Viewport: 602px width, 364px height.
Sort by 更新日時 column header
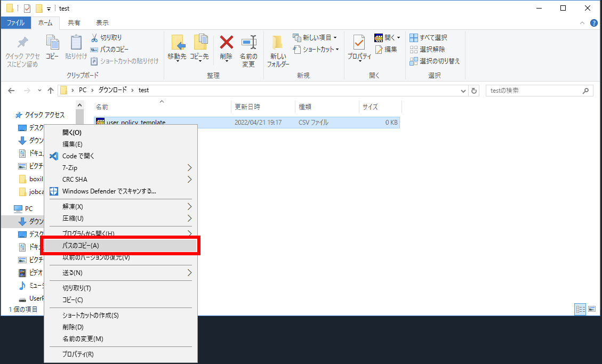pyautogui.click(x=263, y=107)
